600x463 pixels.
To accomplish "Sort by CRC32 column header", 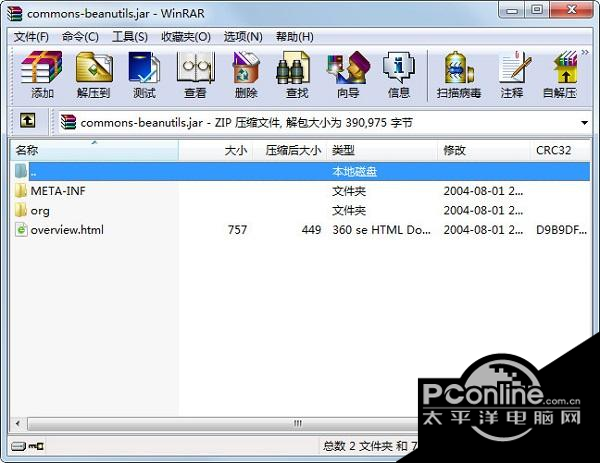I will coord(561,150).
